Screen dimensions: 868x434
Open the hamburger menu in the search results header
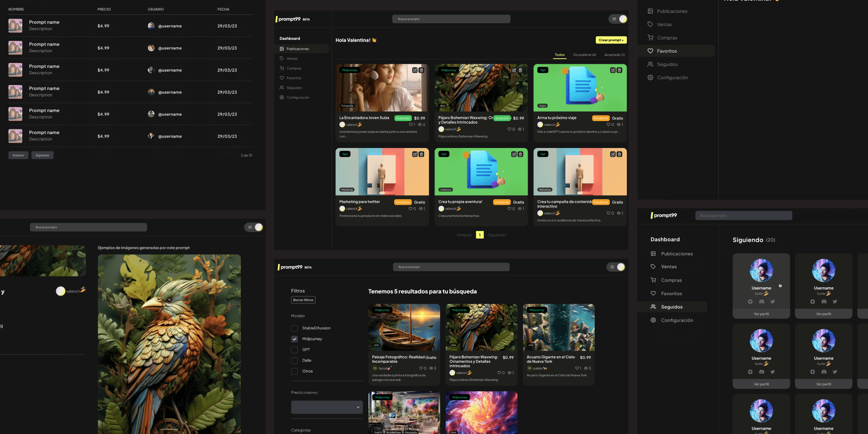point(612,267)
